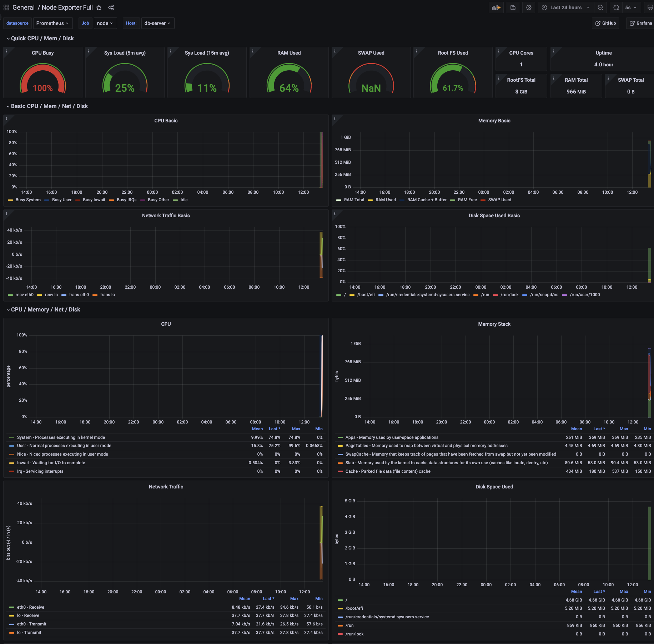The width and height of the screenshot is (654, 644).
Task: Click the RAM Used 64% gauge
Action: 289,78
